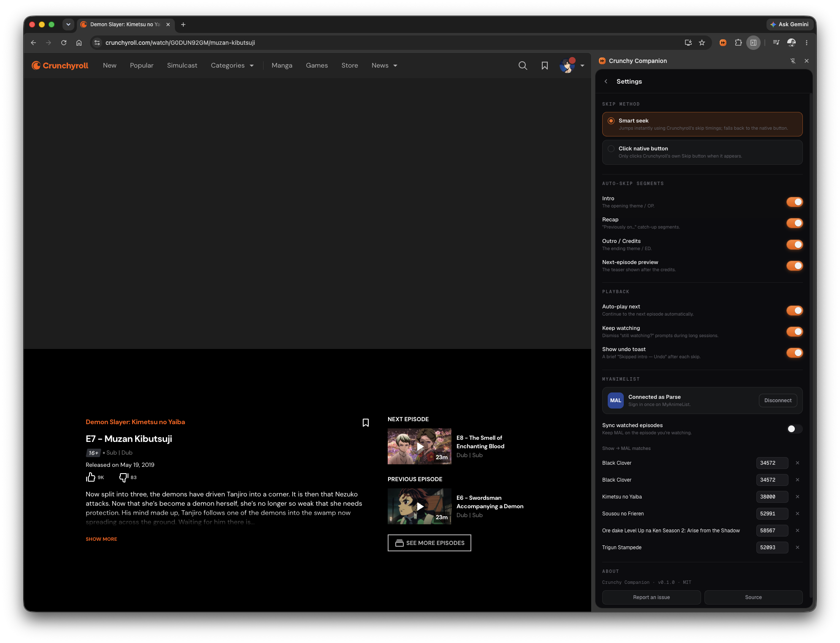Toggle Show undo toast

coord(794,353)
